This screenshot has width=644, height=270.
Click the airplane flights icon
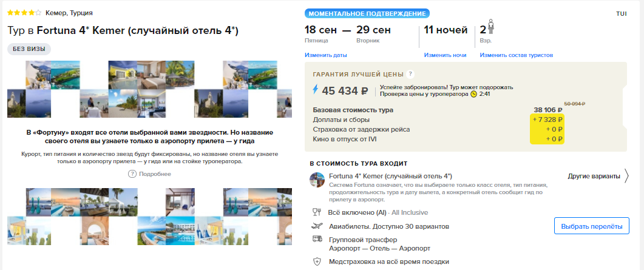tap(317, 226)
